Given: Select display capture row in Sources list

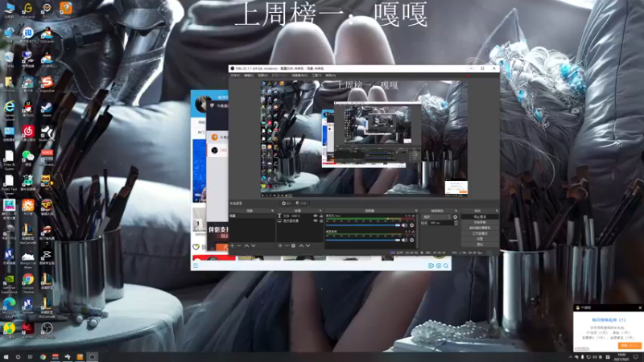Looking at the screenshot, I should coord(300,220).
